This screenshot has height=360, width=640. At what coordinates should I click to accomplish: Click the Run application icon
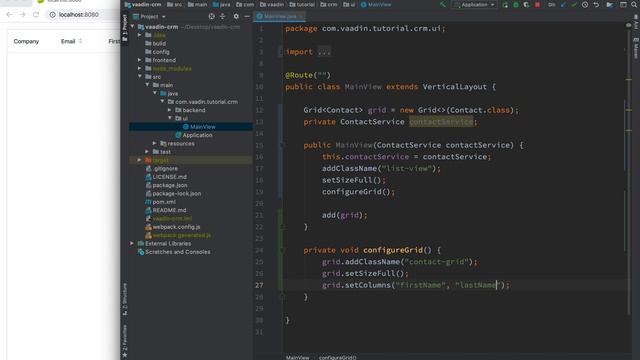(505, 4)
